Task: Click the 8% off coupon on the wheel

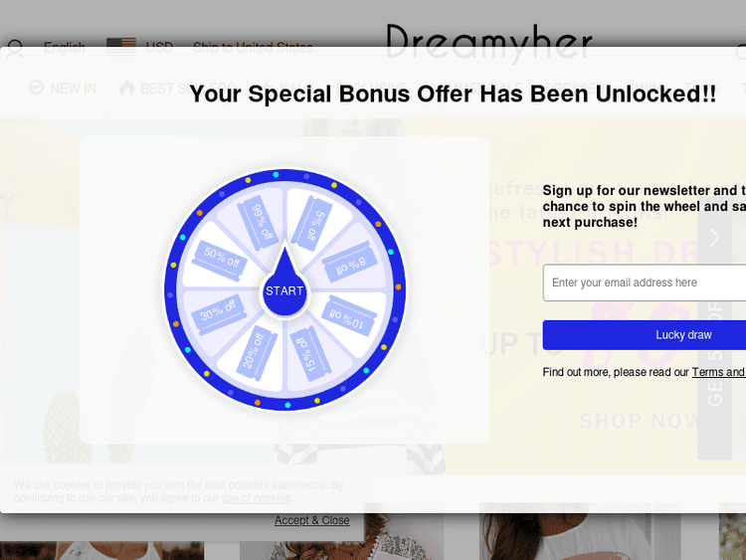Action: point(350,265)
